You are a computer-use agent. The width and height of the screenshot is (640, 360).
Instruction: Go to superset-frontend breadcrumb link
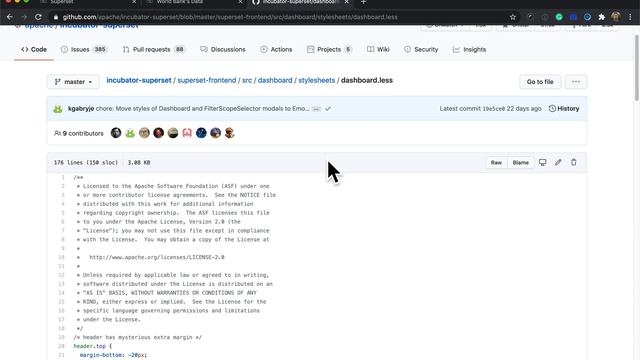[x=207, y=80]
